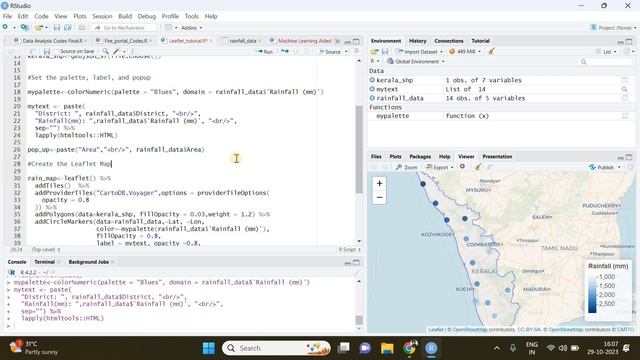Click the Rainfall legend color gradient
Image resolution: width=640 pixels, height=360 pixels.
[592, 292]
